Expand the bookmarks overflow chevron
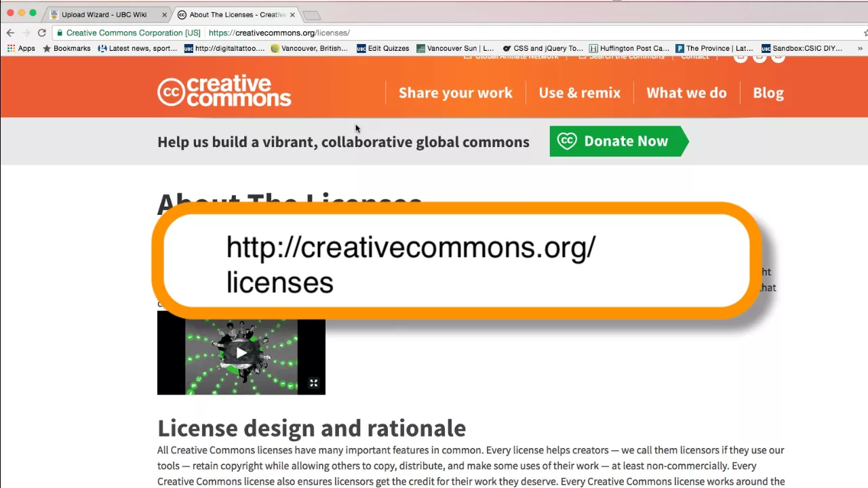The width and height of the screenshot is (868, 488). click(x=861, y=48)
